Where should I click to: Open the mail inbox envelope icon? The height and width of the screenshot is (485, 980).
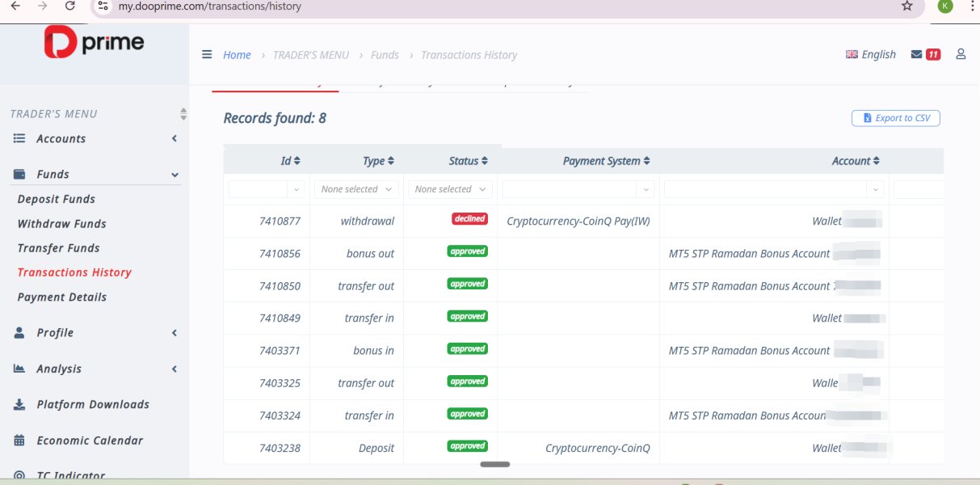click(916, 55)
